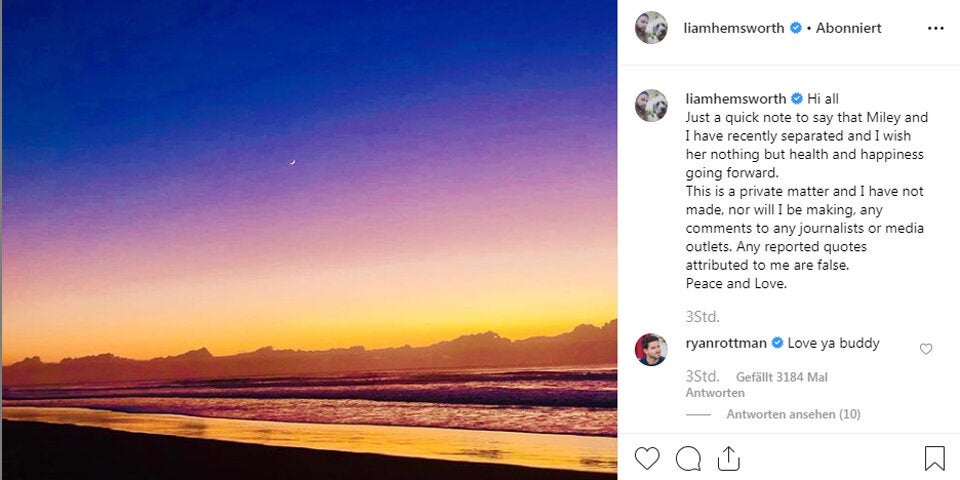The width and height of the screenshot is (960, 480).
Task: Save post with the bookmark icon
Action: 934,458
